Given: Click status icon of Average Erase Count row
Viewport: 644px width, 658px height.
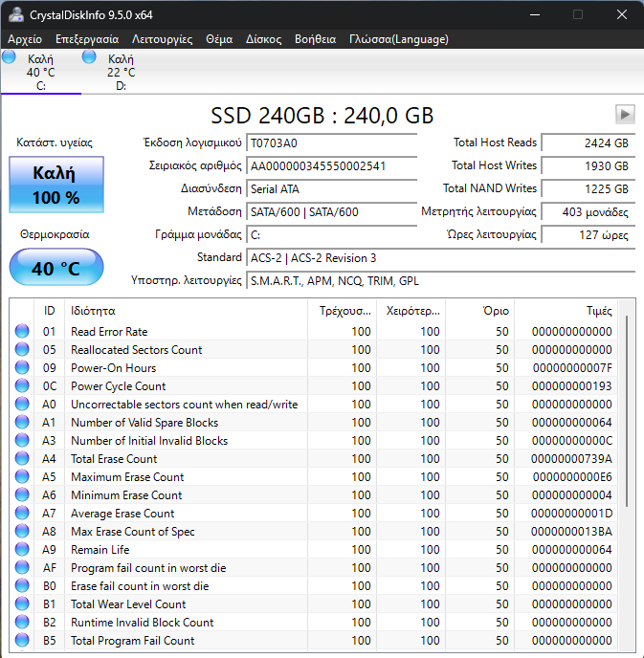Looking at the screenshot, I should (x=22, y=513).
